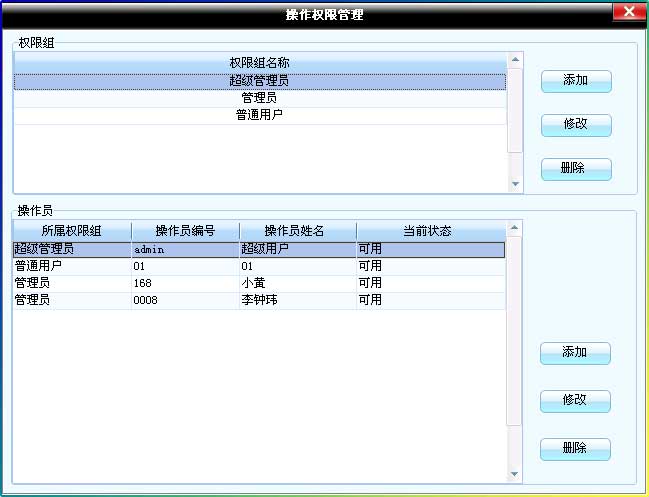Select 超级管理员 in the 权限组名称 list
This screenshot has width=649, height=497.
(259, 81)
